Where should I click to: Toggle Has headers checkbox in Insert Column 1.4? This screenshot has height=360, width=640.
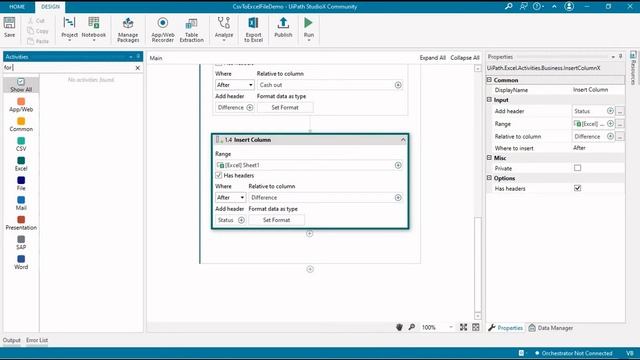point(219,175)
